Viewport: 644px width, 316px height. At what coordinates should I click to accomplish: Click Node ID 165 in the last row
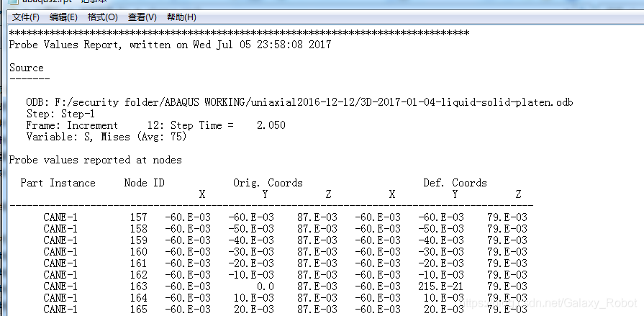(138, 310)
